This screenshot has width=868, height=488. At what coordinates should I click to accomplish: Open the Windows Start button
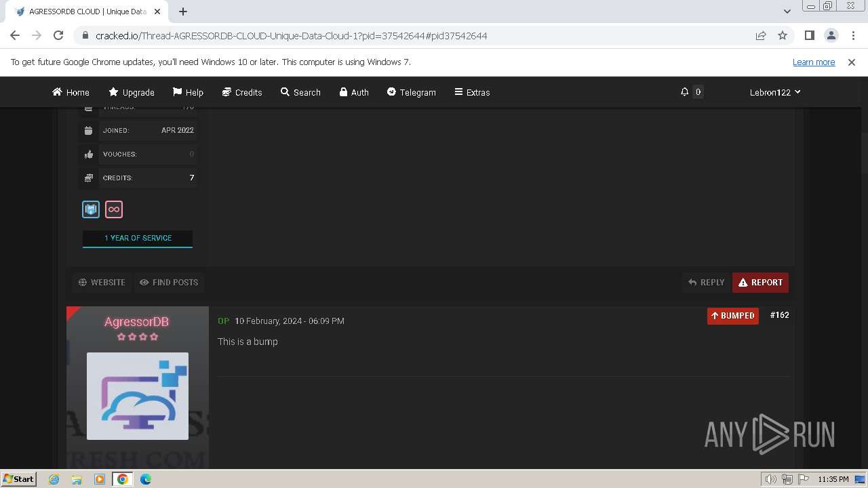tap(18, 479)
